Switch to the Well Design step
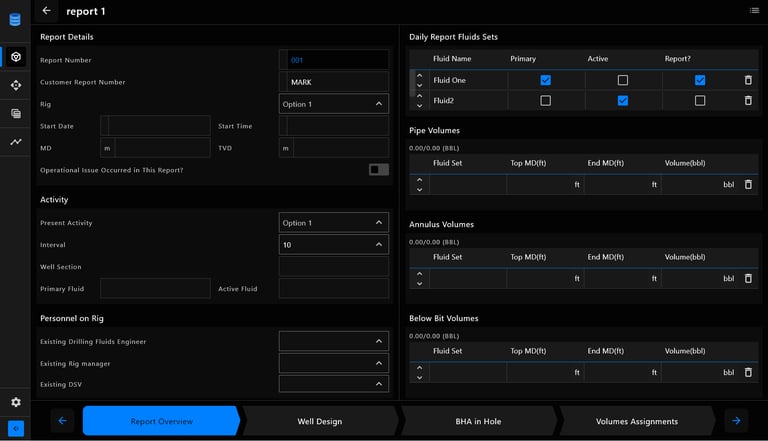Screen dimensions: 768x441 (x=320, y=421)
